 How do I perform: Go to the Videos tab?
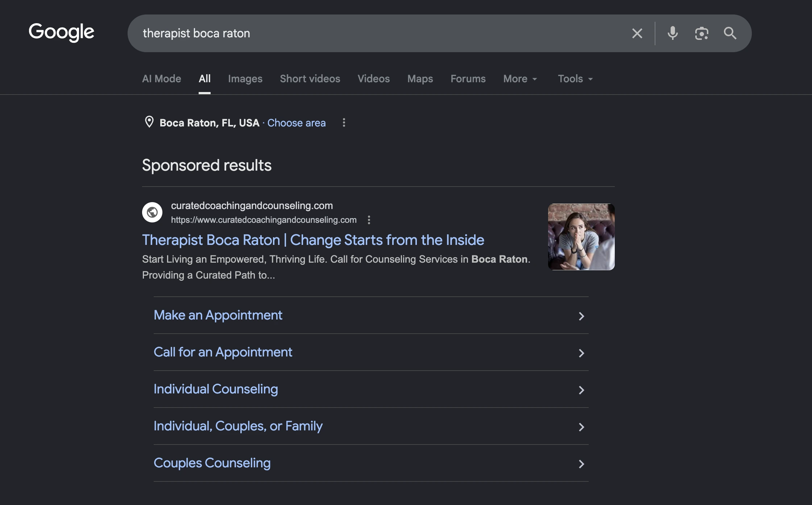coord(374,79)
